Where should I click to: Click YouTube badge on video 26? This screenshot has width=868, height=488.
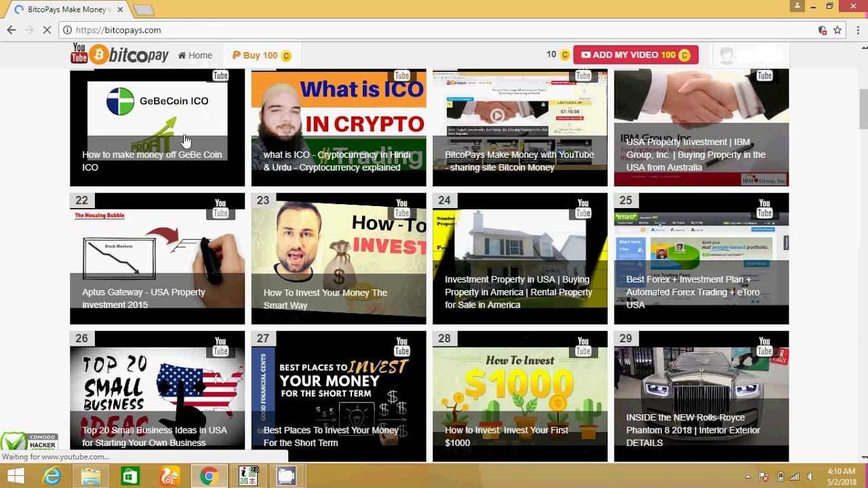(x=220, y=346)
